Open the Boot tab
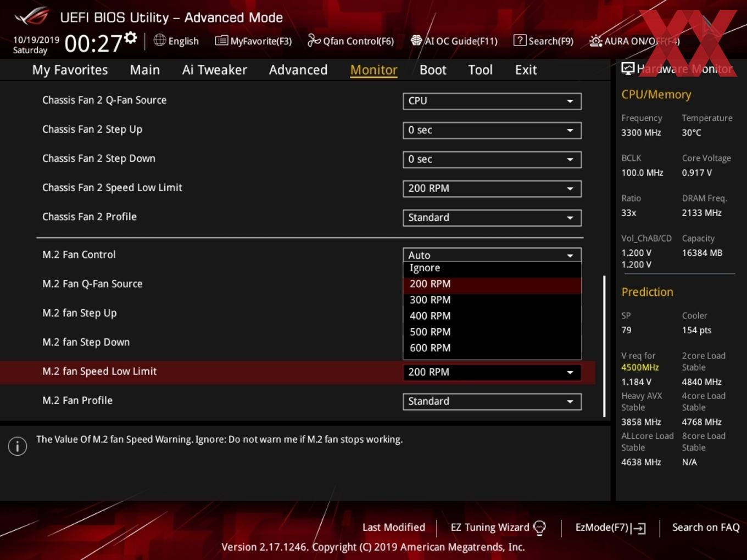This screenshot has height=560, width=747. pos(433,70)
